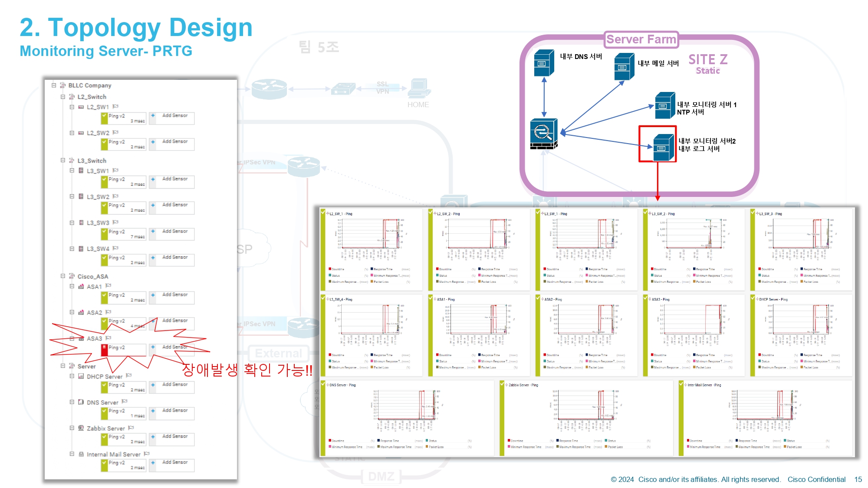
Task: Open the red down ASA3 Ping v2 sensor
Action: [124, 350]
